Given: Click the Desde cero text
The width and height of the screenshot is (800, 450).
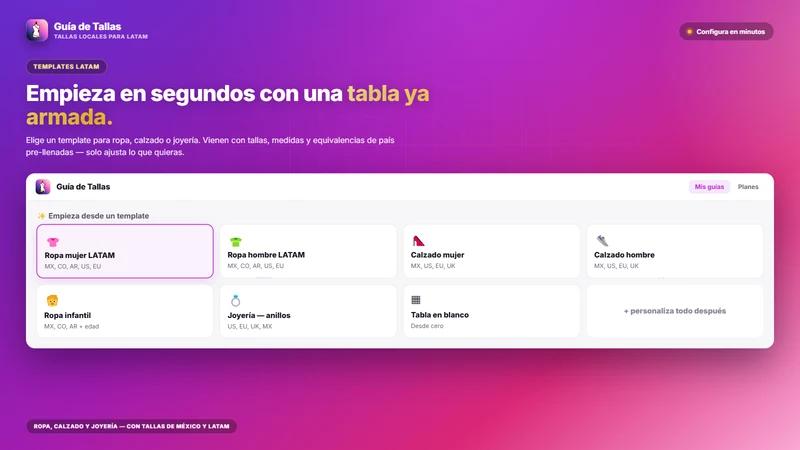Looking at the screenshot, I should pos(427,326).
